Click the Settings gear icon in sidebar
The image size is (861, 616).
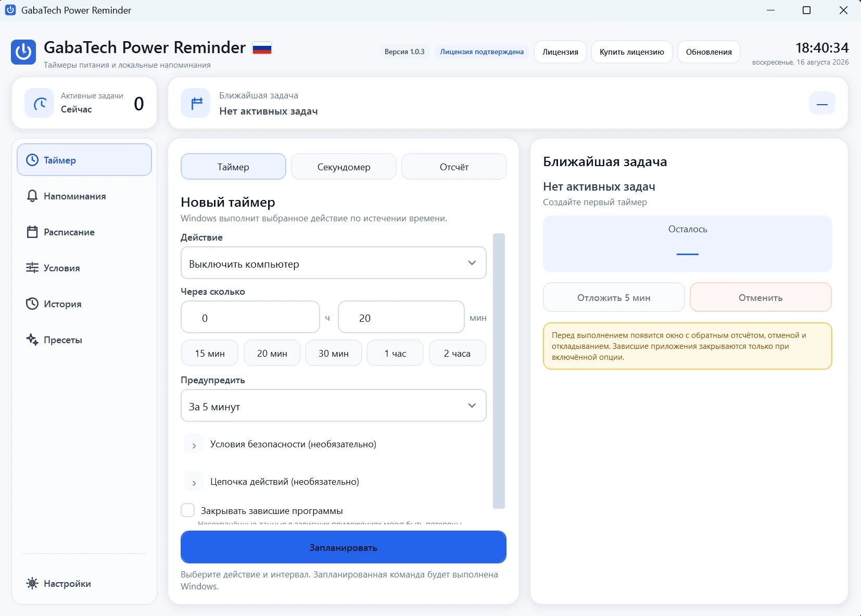32,583
